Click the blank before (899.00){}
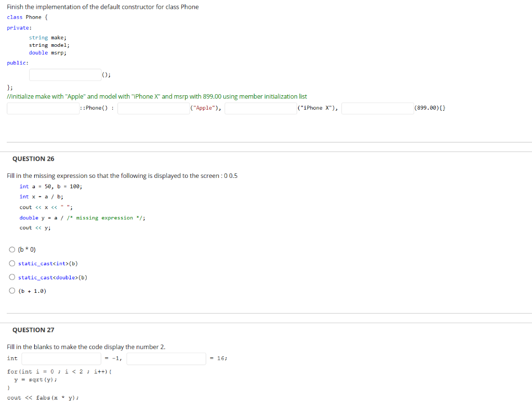 click(x=378, y=108)
